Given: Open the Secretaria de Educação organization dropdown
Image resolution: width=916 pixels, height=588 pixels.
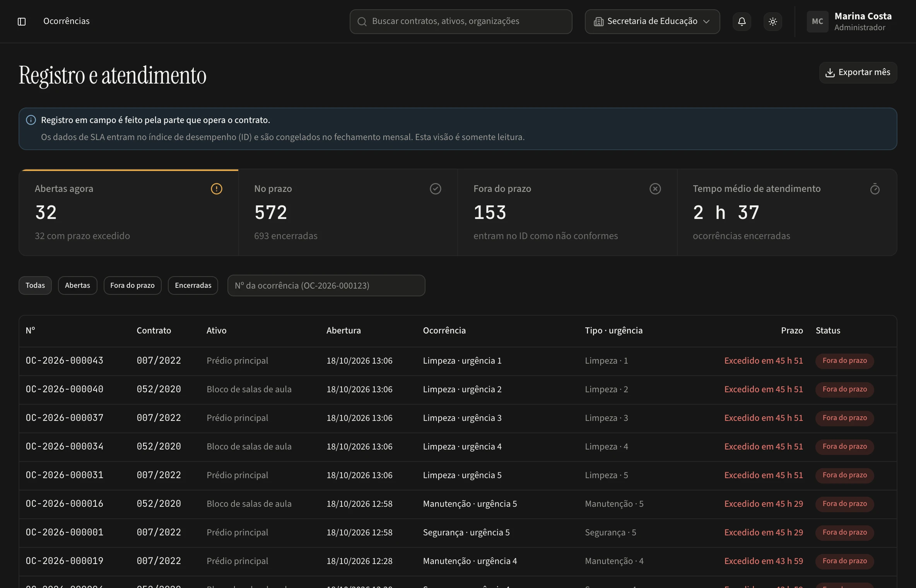Looking at the screenshot, I should (x=652, y=22).
